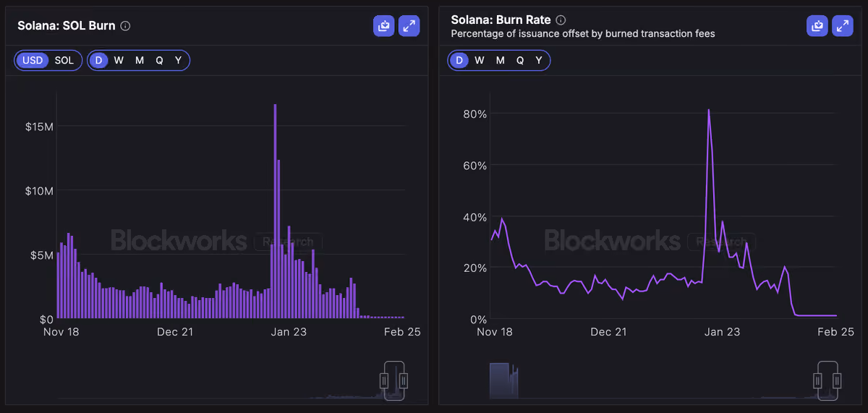Click Jan 23 date label on Burn Rate
Image resolution: width=868 pixels, height=413 pixels.
[722, 332]
